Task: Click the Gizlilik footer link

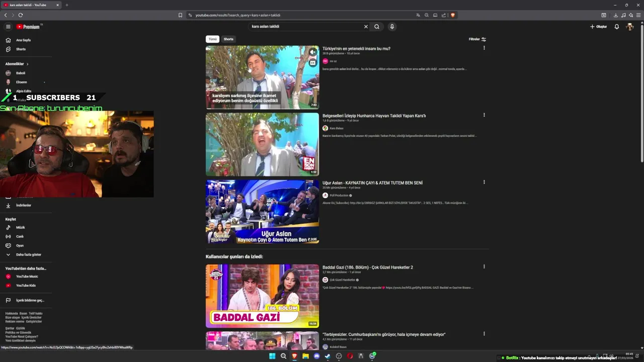Action: 20,328
